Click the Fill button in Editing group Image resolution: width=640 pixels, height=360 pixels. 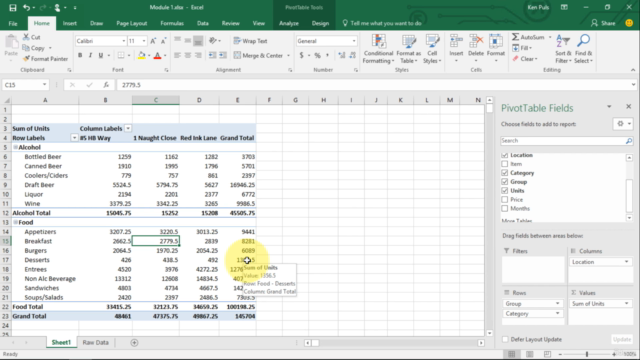coord(522,48)
